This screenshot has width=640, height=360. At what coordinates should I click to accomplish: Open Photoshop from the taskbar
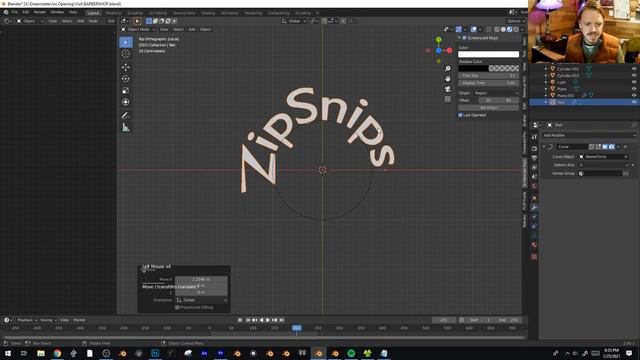(x=155, y=353)
